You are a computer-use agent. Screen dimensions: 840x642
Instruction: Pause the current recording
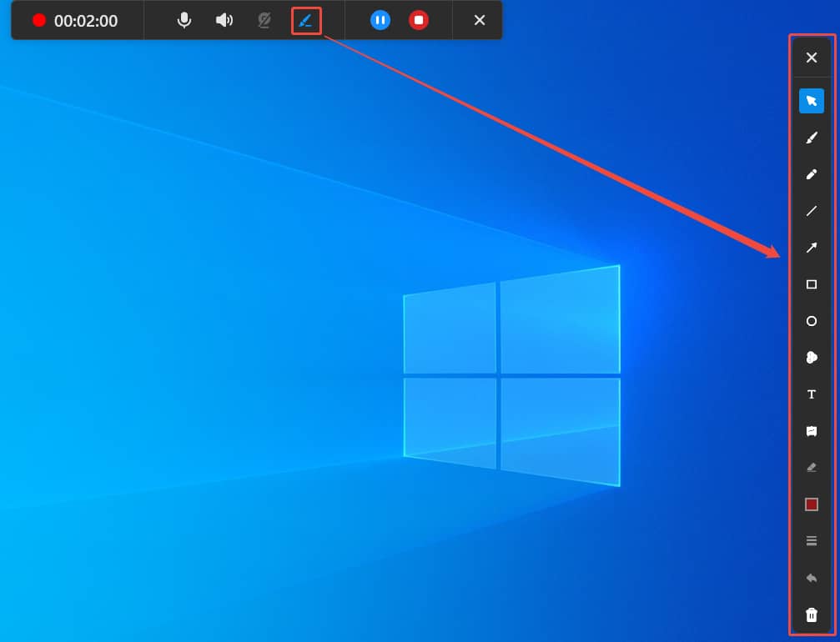coord(380,20)
